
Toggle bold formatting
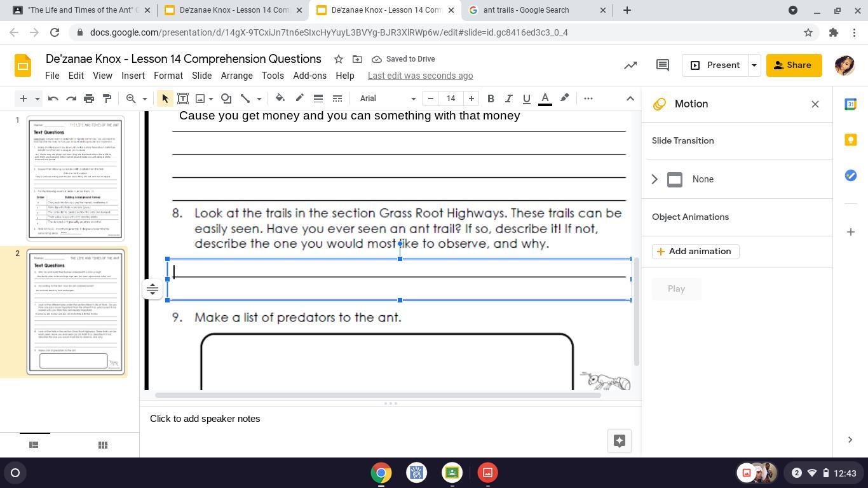tap(491, 98)
